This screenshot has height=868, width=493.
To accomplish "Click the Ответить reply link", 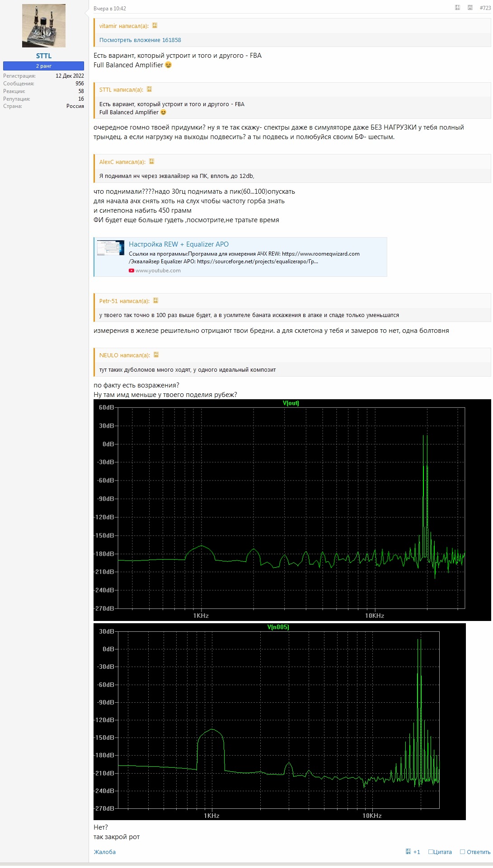I will [x=479, y=852].
